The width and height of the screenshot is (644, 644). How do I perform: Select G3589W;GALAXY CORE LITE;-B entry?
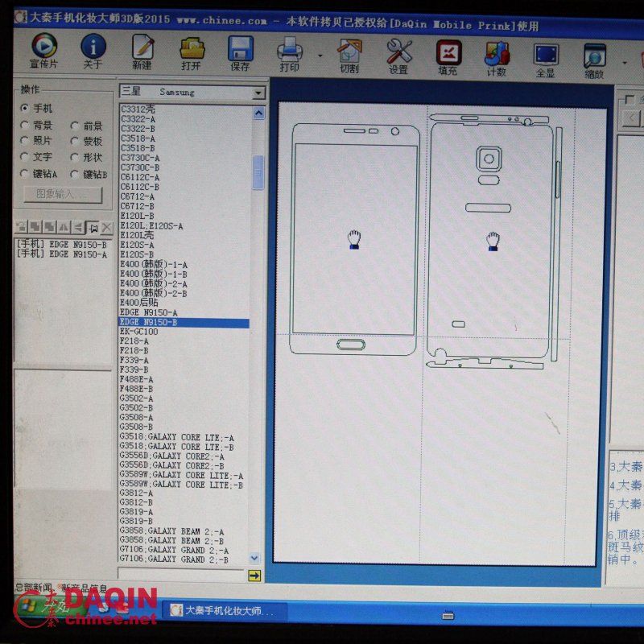pyautogui.click(x=181, y=485)
